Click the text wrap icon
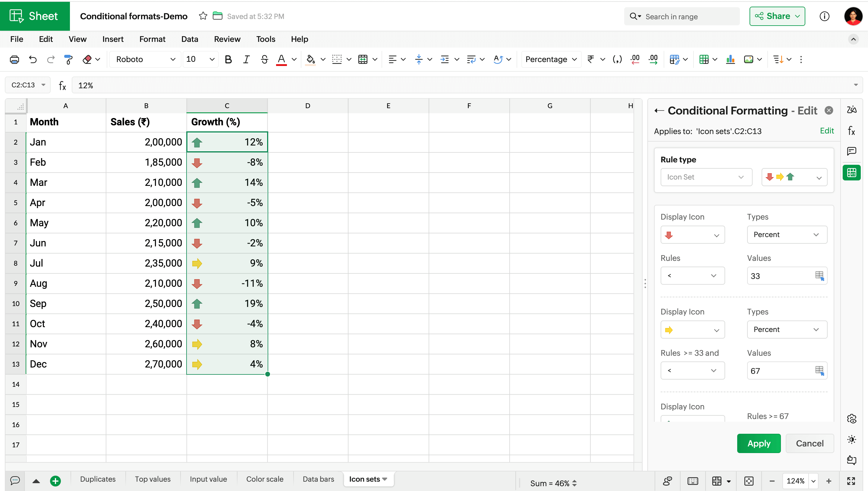Image resolution: width=868 pixels, height=491 pixels. (471, 59)
